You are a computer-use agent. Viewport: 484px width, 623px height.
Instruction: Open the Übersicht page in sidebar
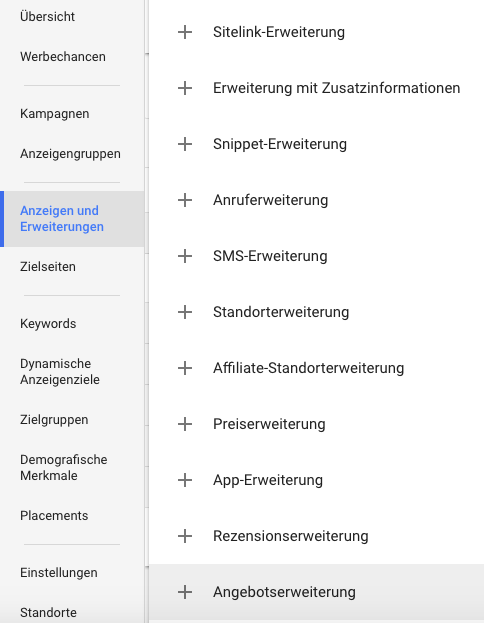click(47, 17)
